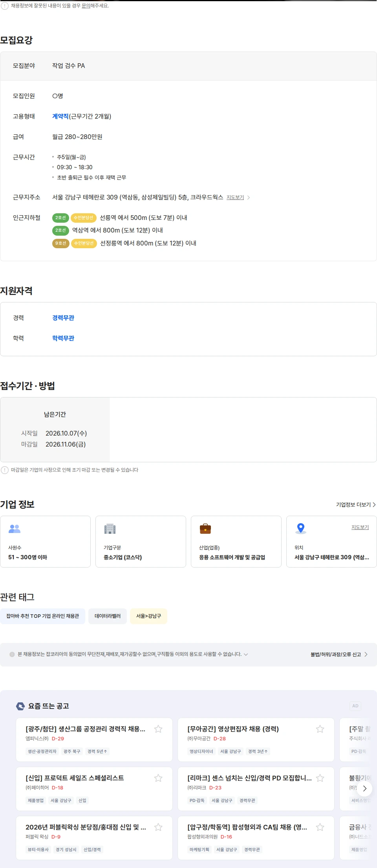Click the 선릉역 2호선 line badge
This screenshot has width=377, height=868.
[x=60, y=218]
